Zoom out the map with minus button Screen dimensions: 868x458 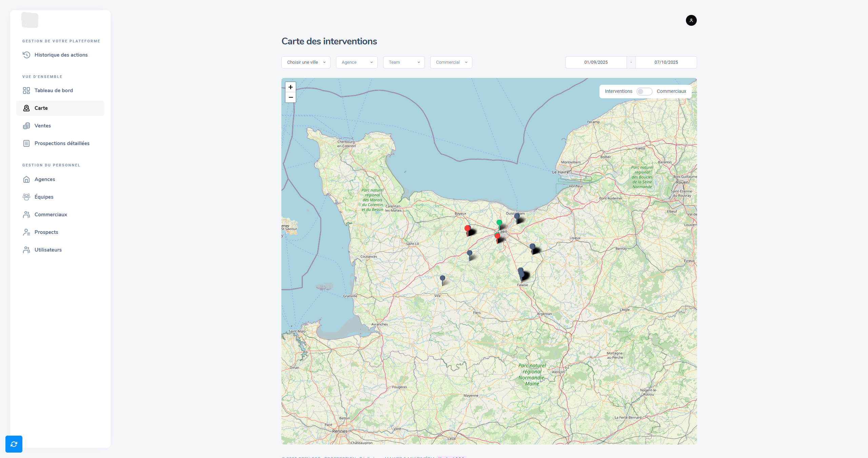[291, 97]
